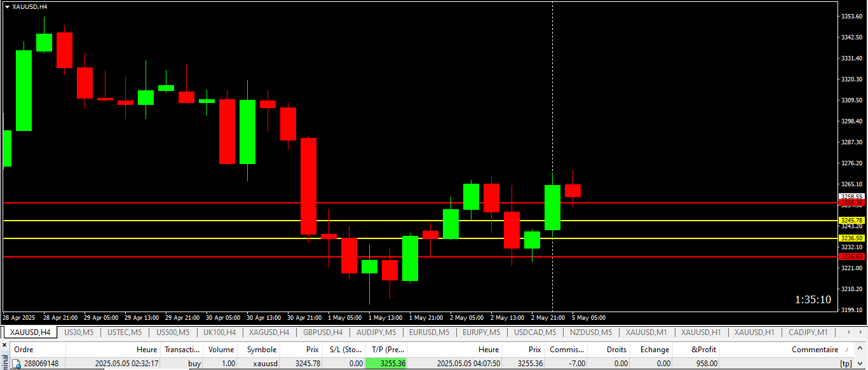Viewport: 868px width, 370px height.
Task: Select the GBPUSD,H4 tab
Action: point(323,332)
